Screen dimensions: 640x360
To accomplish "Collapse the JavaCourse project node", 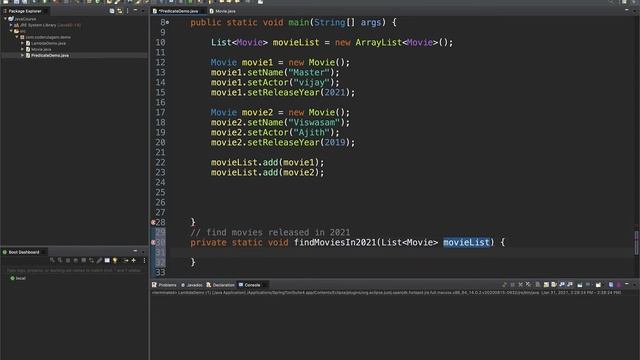I will point(5,19).
